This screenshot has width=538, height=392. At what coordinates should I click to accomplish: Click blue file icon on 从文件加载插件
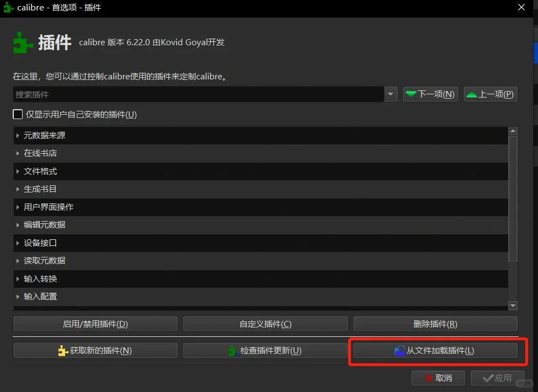pyautogui.click(x=399, y=351)
